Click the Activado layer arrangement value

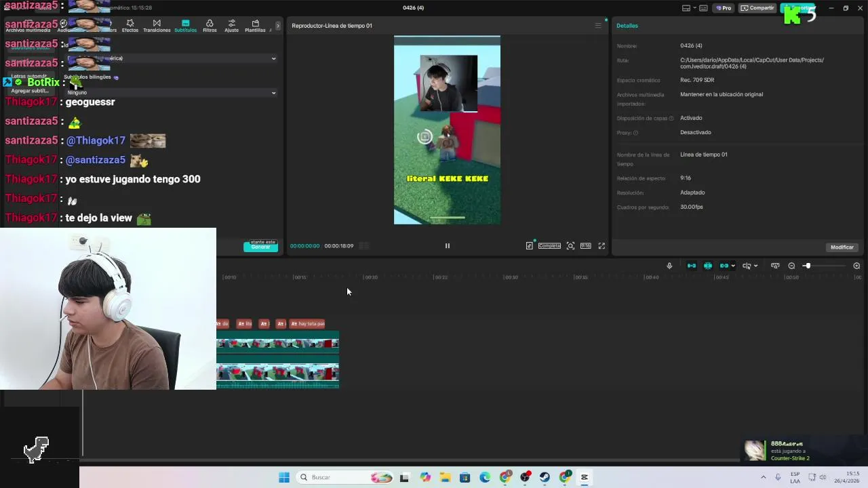pyautogui.click(x=691, y=118)
